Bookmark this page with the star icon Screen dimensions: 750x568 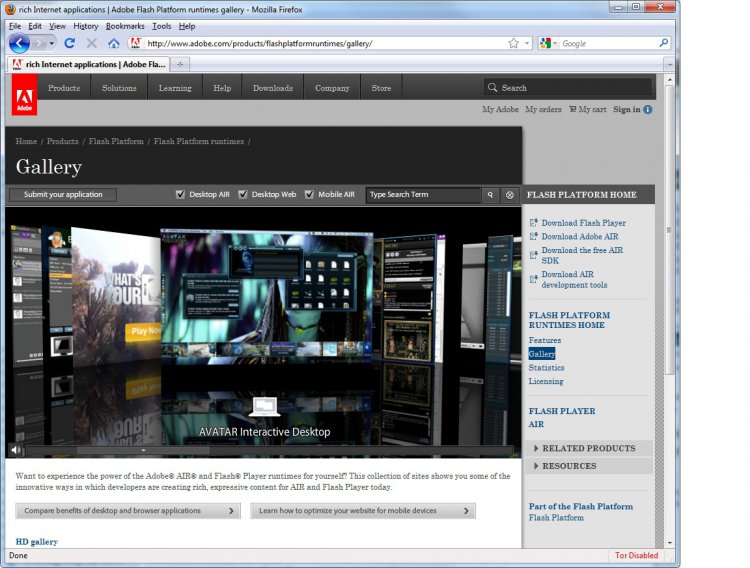513,44
